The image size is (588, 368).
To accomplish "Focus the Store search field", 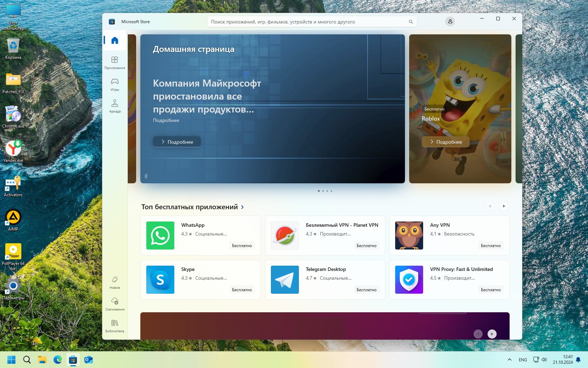I will [x=312, y=22].
